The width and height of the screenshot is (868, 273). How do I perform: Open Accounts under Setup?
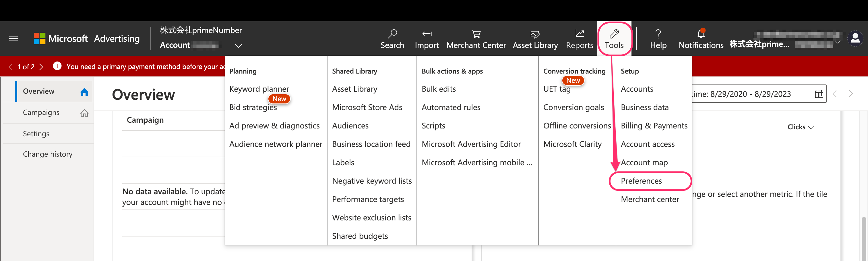click(637, 89)
